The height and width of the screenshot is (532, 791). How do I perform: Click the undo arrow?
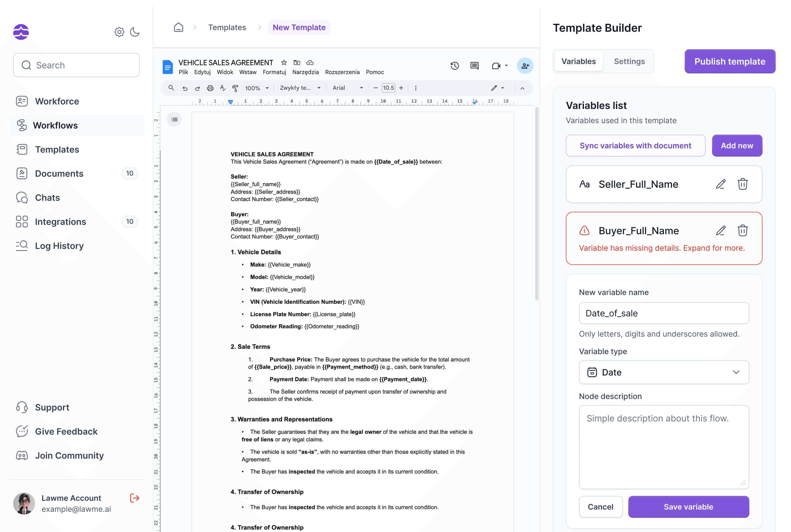coord(185,88)
